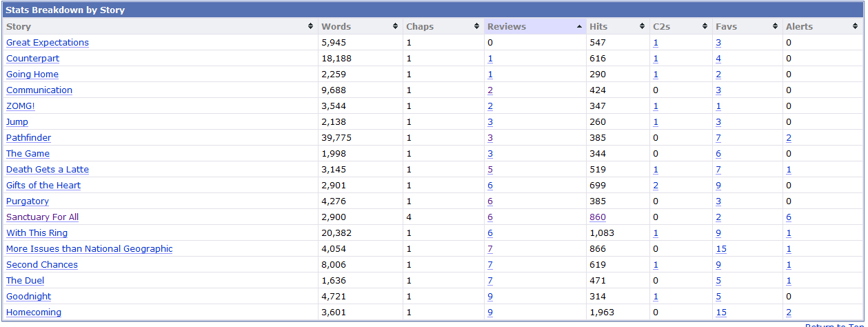Open the Goodnight story link
The width and height of the screenshot is (868, 327).
tap(29, 297)
